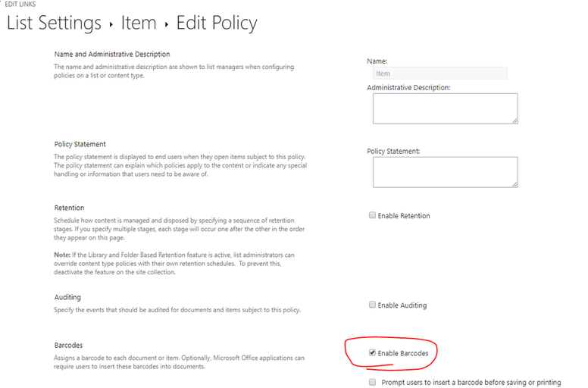
Task: Open the Item breadcrumb link
Action: (138, 23)
